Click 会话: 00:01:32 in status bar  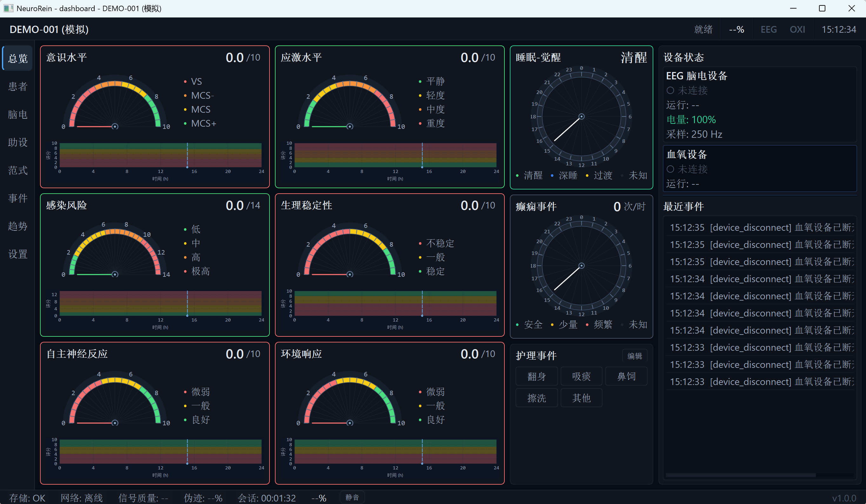(x=267, y=498)
